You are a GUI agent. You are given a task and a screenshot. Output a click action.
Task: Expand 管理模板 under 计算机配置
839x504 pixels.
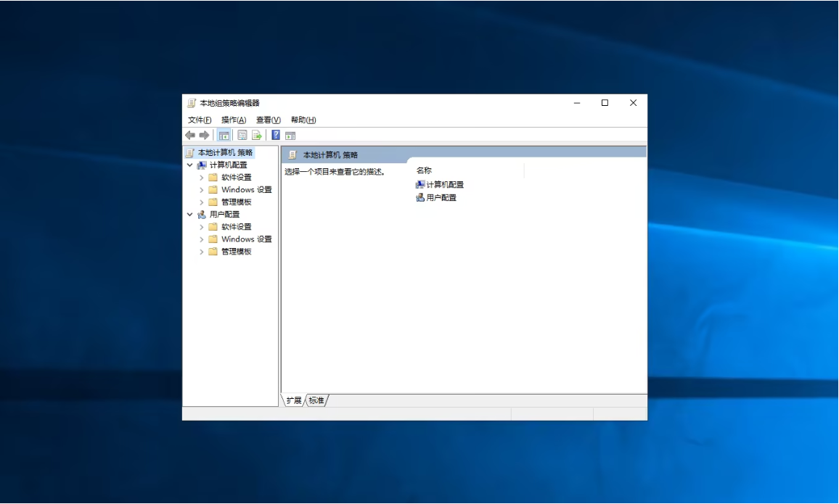tap(202, 202)
